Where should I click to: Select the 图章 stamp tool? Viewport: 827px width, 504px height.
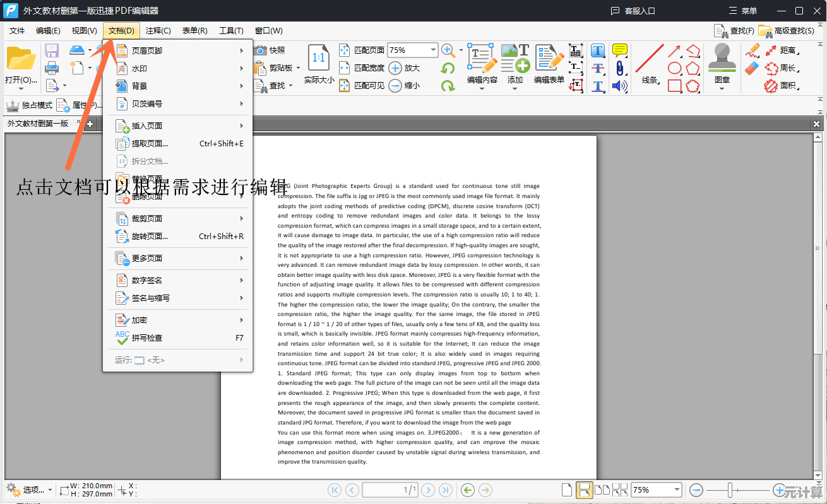pos(722,64)
